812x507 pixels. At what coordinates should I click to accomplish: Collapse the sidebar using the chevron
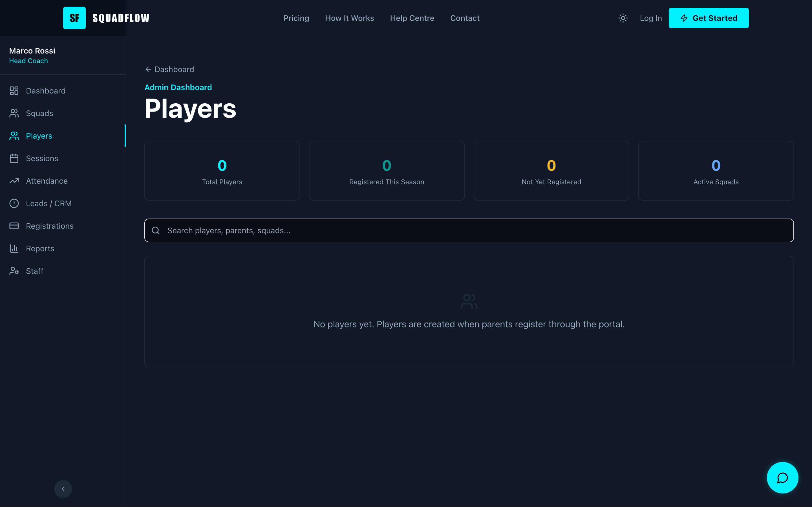pyautogui.click(x=63, y=489)
